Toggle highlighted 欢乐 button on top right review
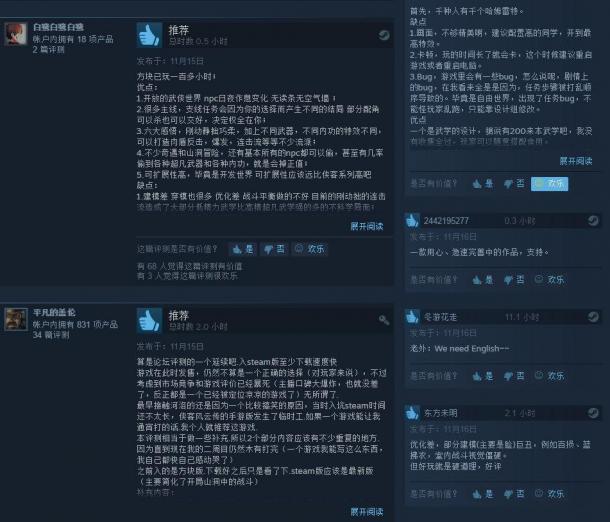610x522 pixels. [549, 184]
